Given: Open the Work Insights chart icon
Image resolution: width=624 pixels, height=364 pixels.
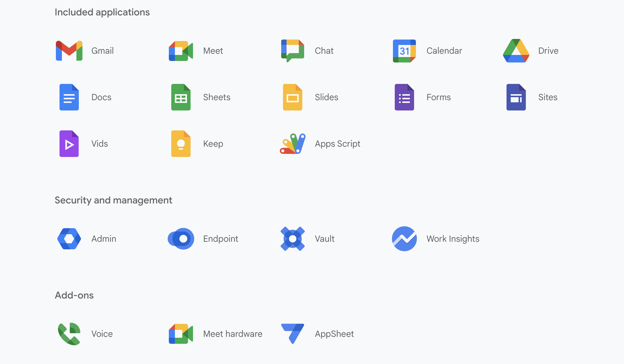Looking at the screenshot, I should (404, 239).
